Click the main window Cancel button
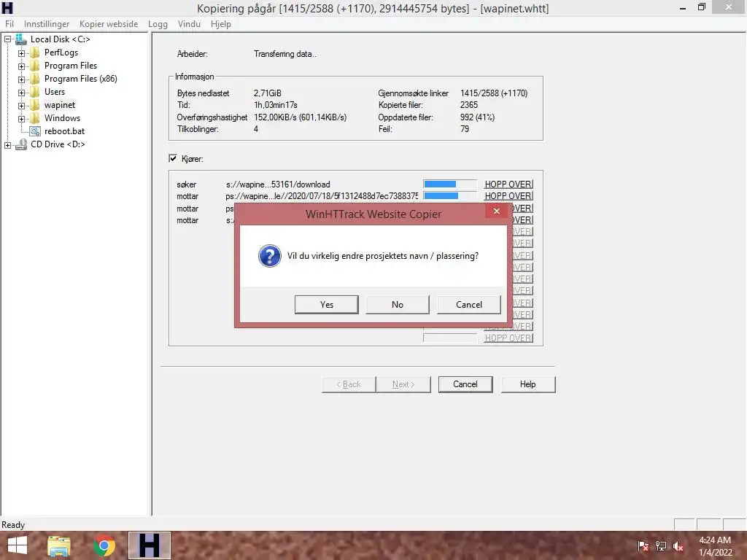This screenshot has height=560, width=747. pyautogui.click(x=465, y=384)
